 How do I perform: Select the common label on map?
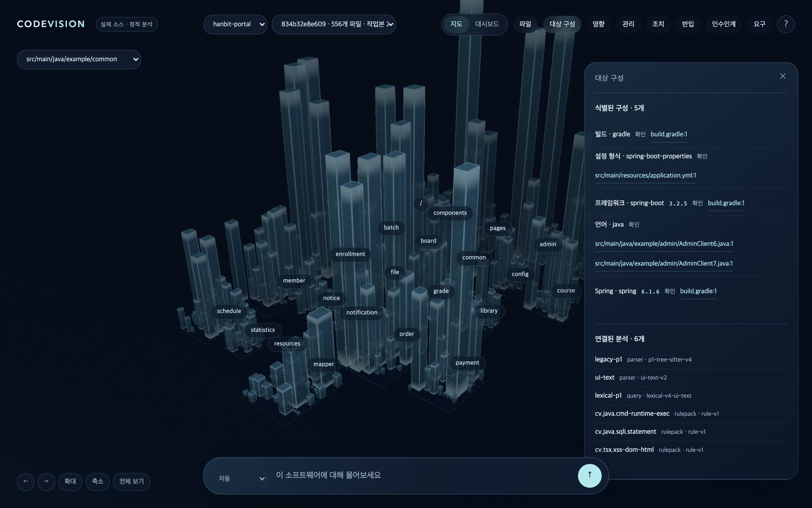tap(474, 258)
